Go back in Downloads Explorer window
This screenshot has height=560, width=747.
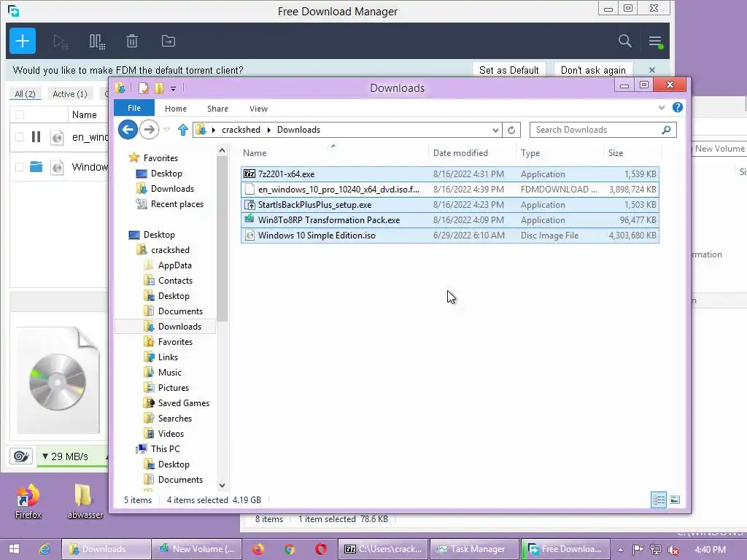click(128, 130)
